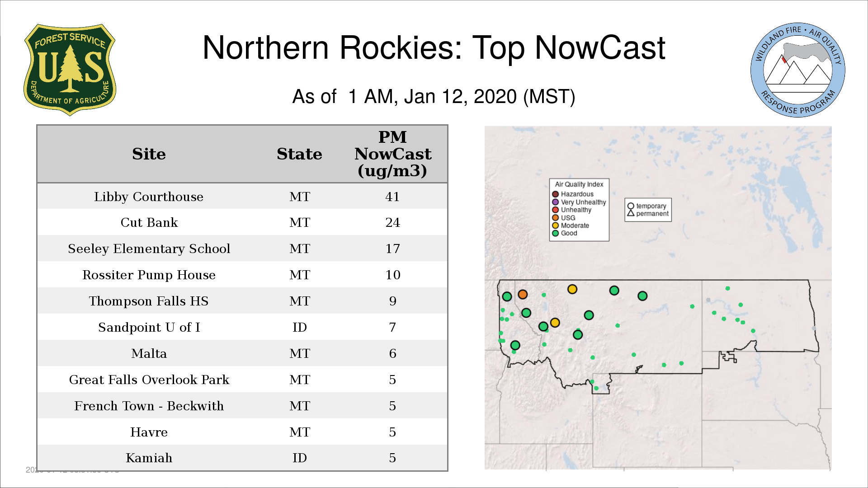Click the Air Quality Index legend title

coord(579,184)
